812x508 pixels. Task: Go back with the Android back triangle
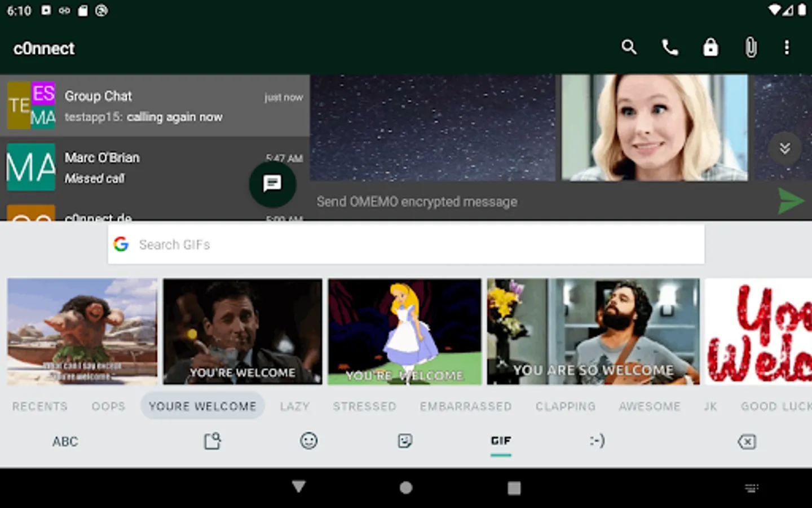click(299, 487)
